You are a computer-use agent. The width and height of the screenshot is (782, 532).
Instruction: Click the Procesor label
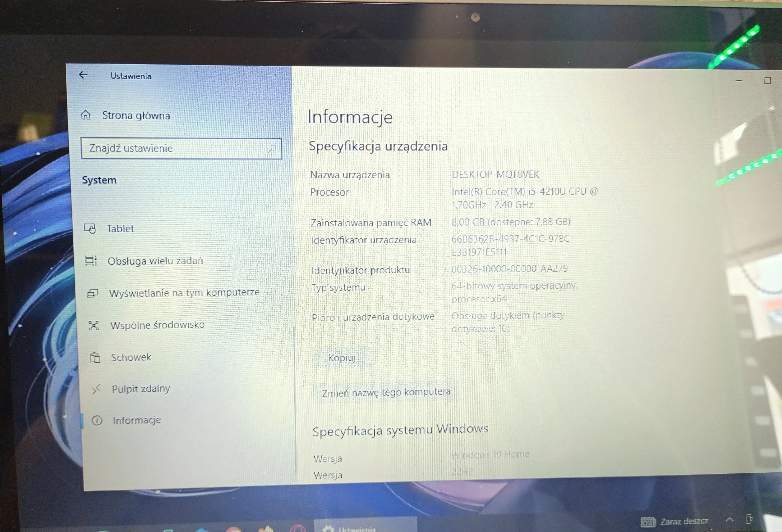pos(329,192)
